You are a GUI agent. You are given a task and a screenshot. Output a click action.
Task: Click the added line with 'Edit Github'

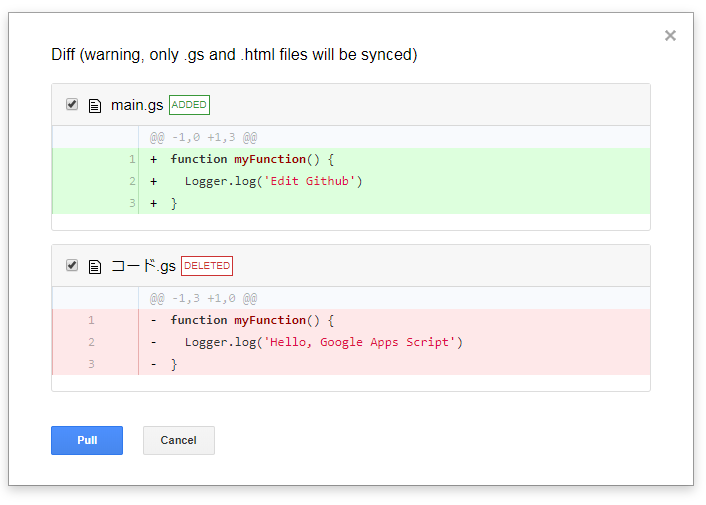351,181
